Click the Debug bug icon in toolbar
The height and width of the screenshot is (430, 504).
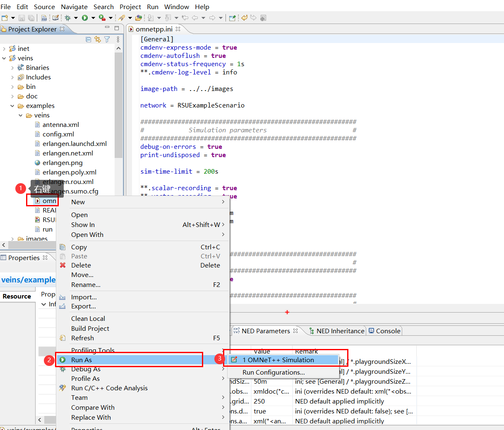coord(67,18)
